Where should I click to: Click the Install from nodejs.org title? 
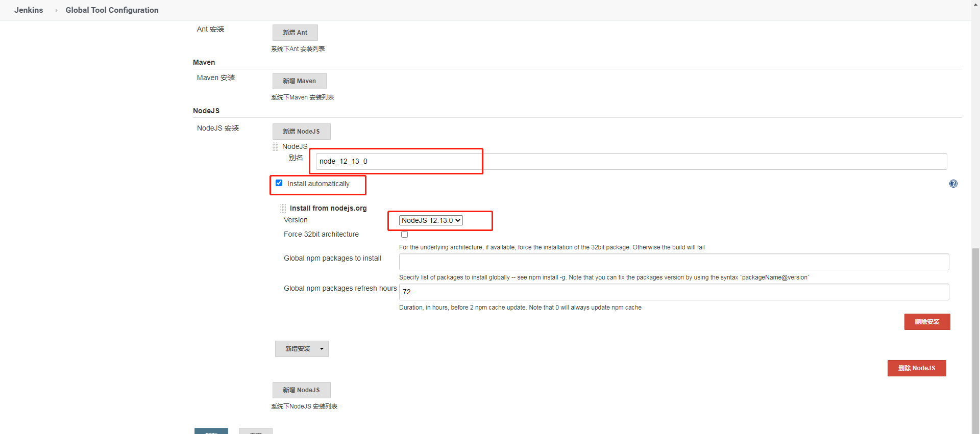pos(328,208)
